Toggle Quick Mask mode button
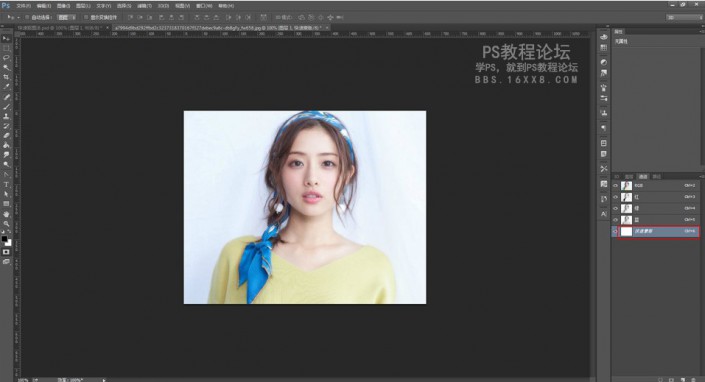This screenshot has width=705, height=382. tap(6, 252)
